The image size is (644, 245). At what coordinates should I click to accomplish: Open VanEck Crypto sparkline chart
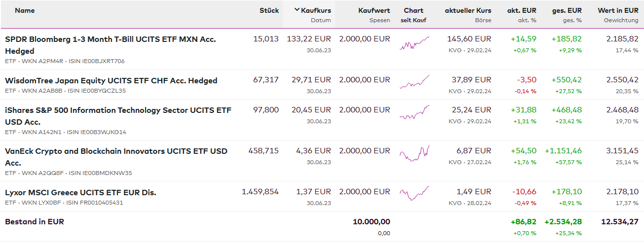coord(414,153)
